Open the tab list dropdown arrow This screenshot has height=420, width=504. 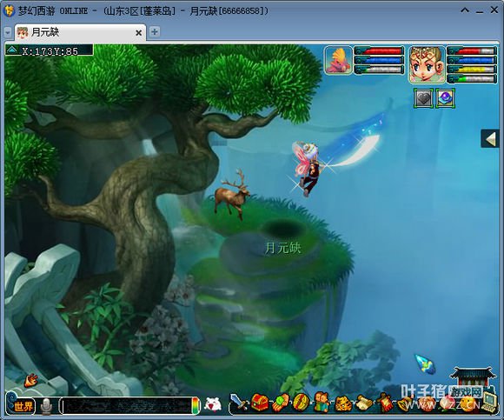[8, 32]
